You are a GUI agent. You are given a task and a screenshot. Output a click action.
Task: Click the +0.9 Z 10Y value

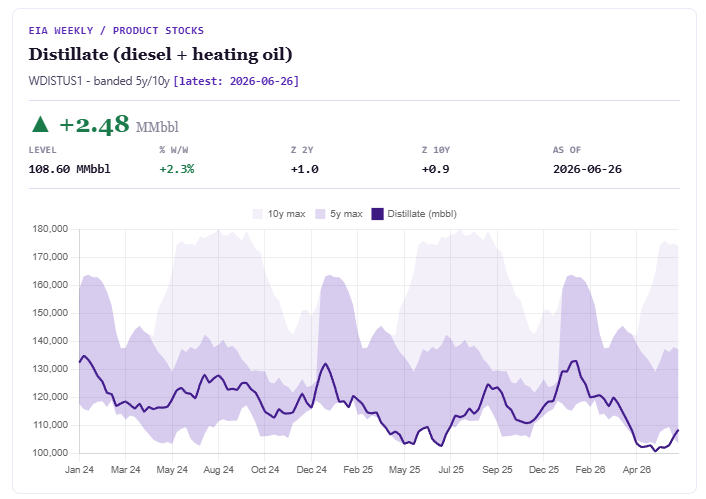[435, 169]
